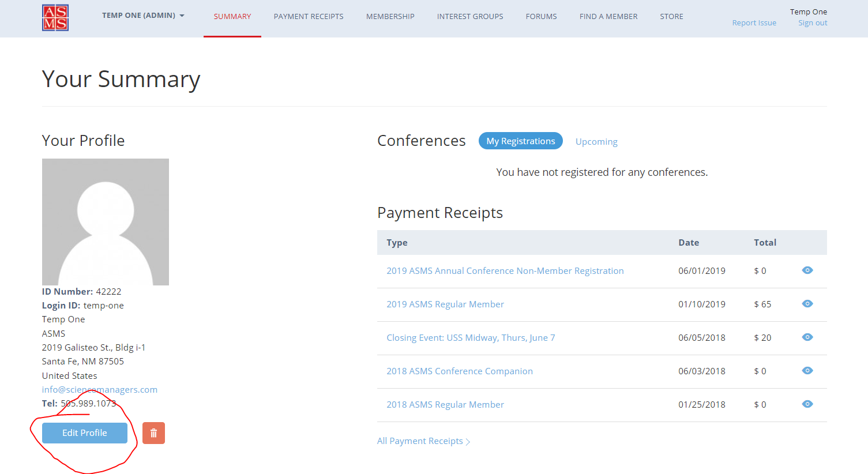Open All Payment Receipts link
Image resolution: width=868 pixels, height=474 pixels.
coord(424,441)
